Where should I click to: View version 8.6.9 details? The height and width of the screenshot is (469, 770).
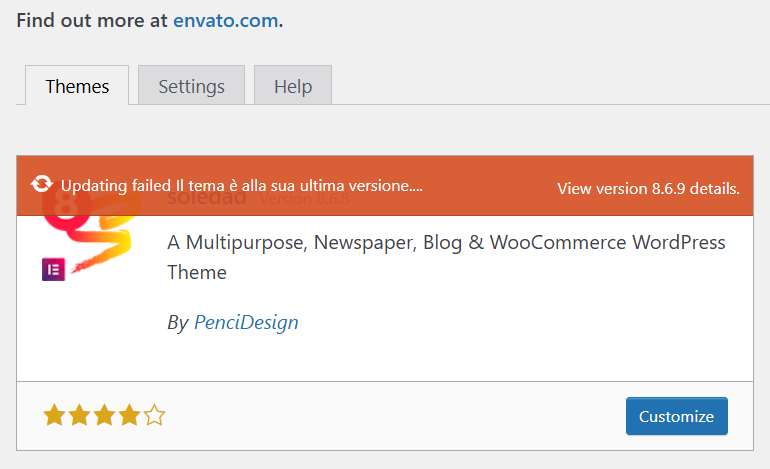[648, 188]
